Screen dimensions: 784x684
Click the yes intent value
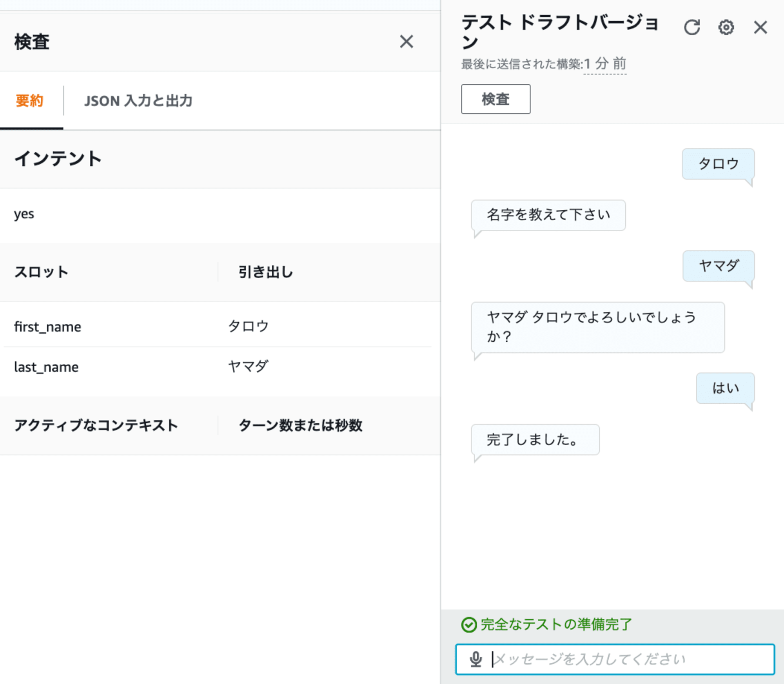pos(24,214)
